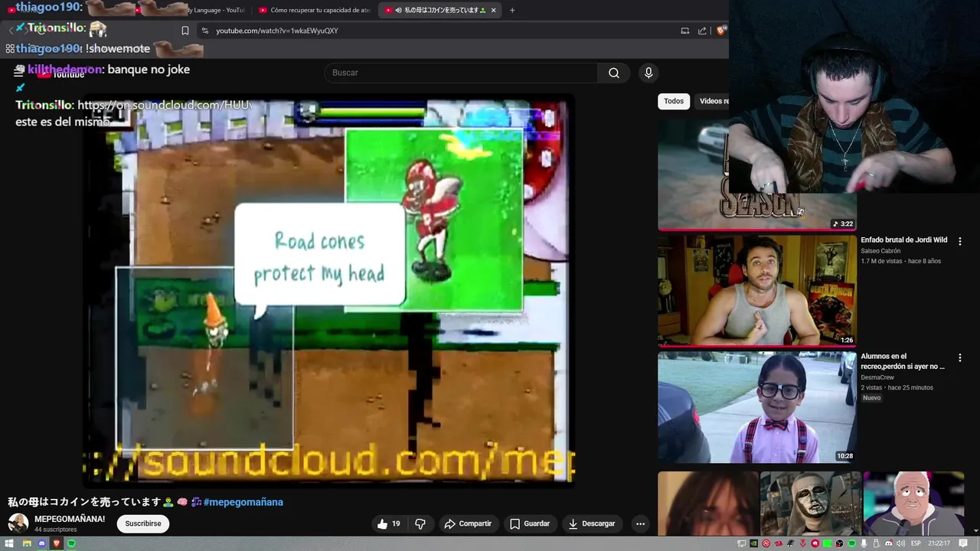Click the taskbar clock 21:22:17

(x=939, y=543)
